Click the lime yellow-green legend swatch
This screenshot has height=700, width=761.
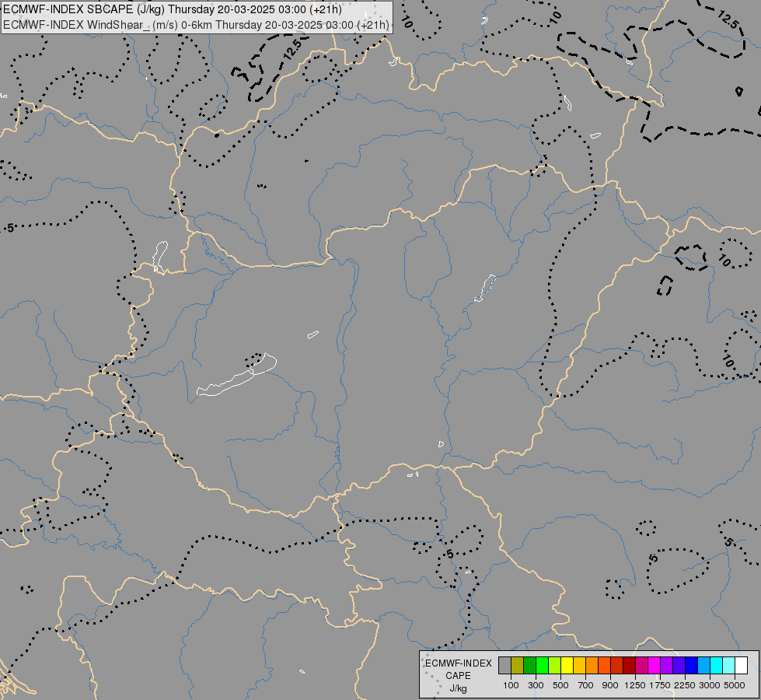click(555, 665)
